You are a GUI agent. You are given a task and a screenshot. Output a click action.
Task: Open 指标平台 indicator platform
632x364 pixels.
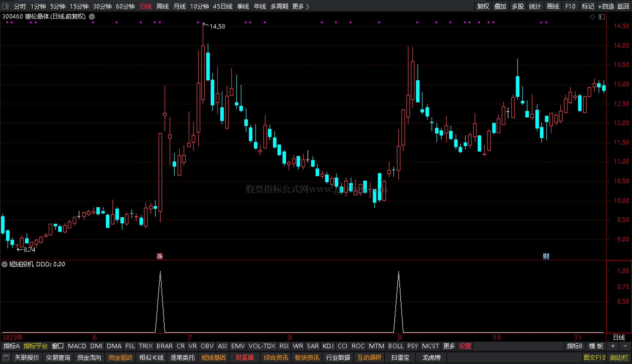(x=36, y=346)
